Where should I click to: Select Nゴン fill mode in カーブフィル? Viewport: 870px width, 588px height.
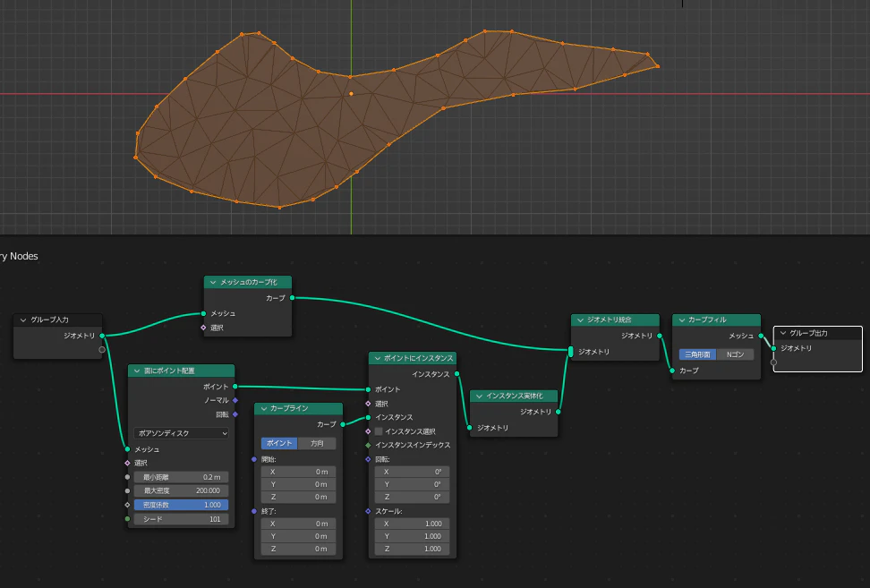click(x=736, y=354)
